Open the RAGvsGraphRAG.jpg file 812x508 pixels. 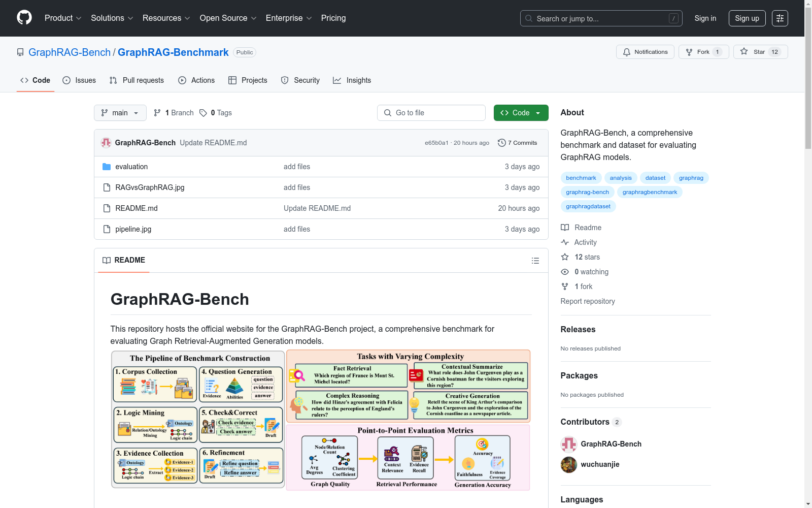[x=150, y=187]
